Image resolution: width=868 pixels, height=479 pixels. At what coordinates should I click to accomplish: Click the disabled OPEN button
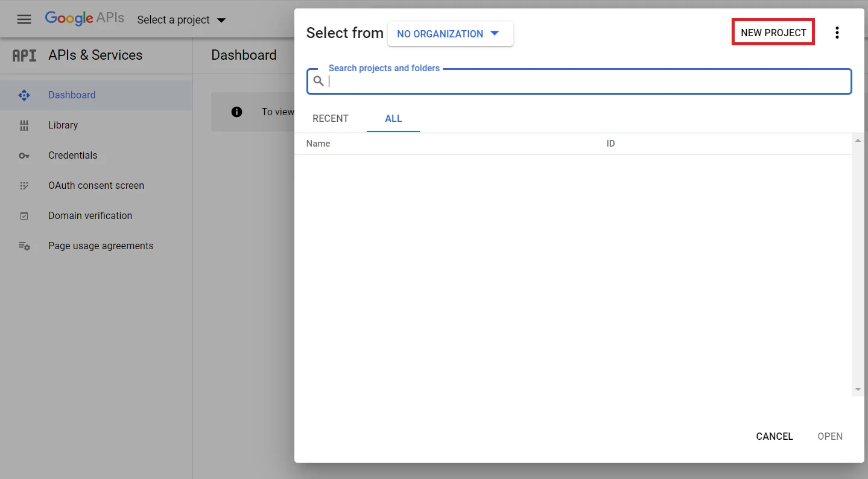[830, 436]
